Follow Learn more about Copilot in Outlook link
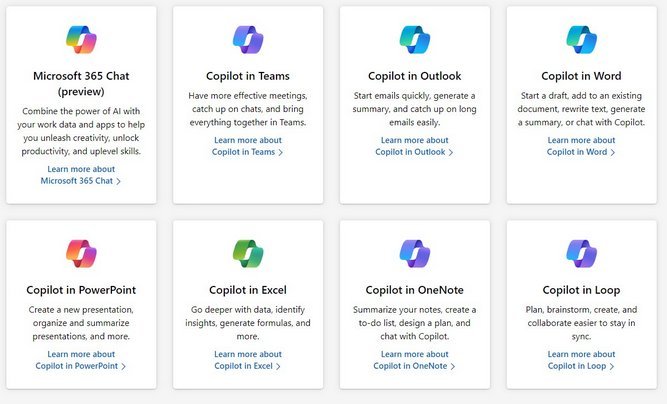This screenshot has height=404, width=667. click(x=414, y=146)
